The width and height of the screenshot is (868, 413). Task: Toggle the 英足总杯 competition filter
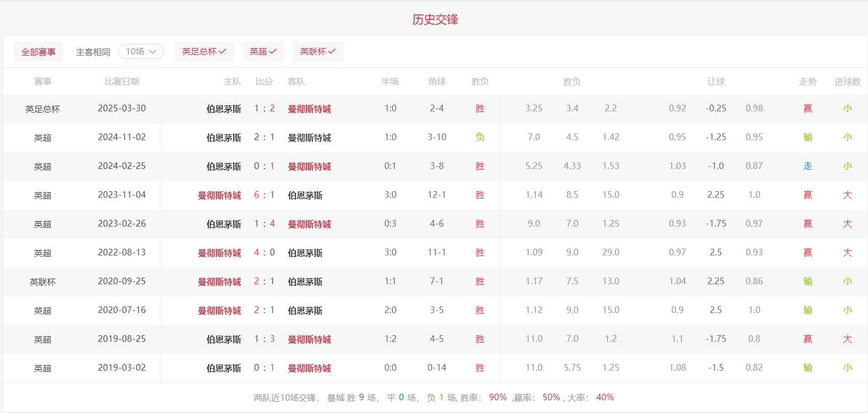tap(204, 52)
